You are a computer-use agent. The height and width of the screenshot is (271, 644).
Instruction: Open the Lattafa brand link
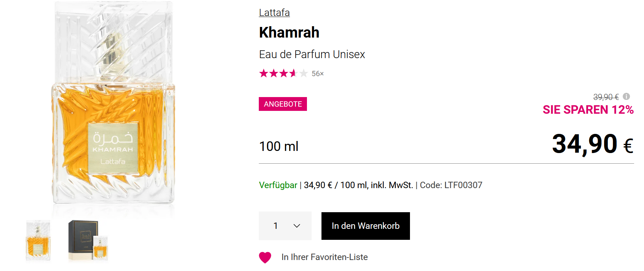274,13
